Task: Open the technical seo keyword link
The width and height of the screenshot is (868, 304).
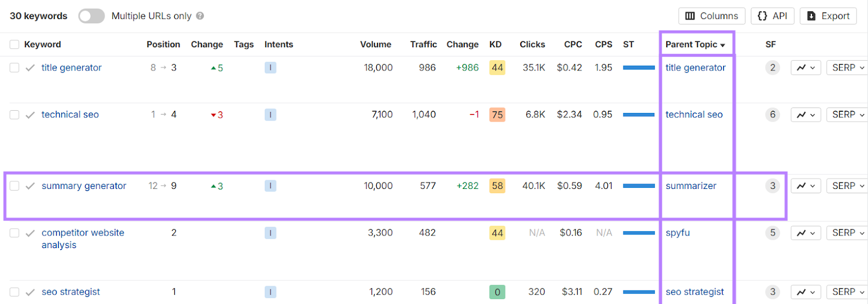Action: point(70,115)
